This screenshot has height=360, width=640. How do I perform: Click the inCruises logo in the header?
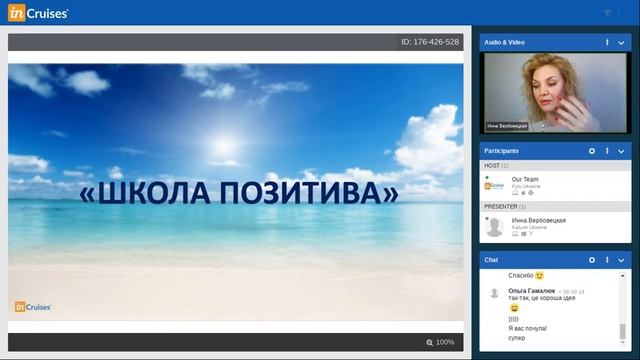click(x=38, y=13)
